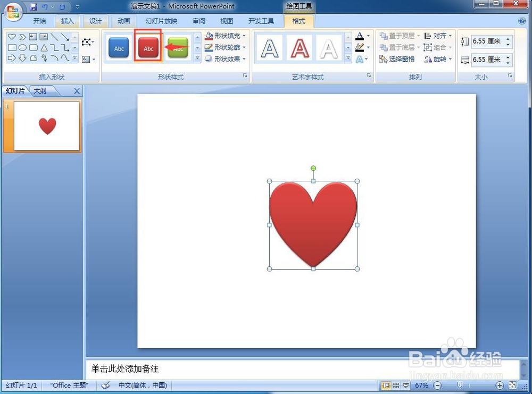Click the text effects glowing A icon

[x=359, y=60]
